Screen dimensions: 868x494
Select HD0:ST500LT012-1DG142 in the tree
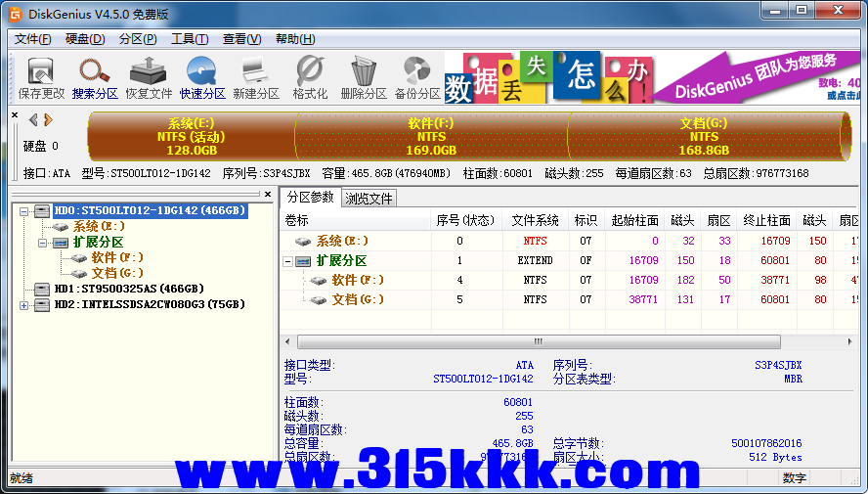click(150, 210)
